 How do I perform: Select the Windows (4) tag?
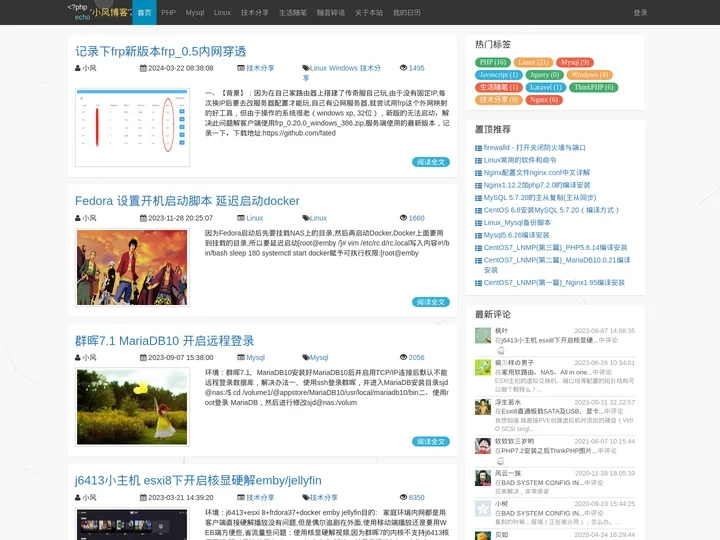(x=590, y=75)
